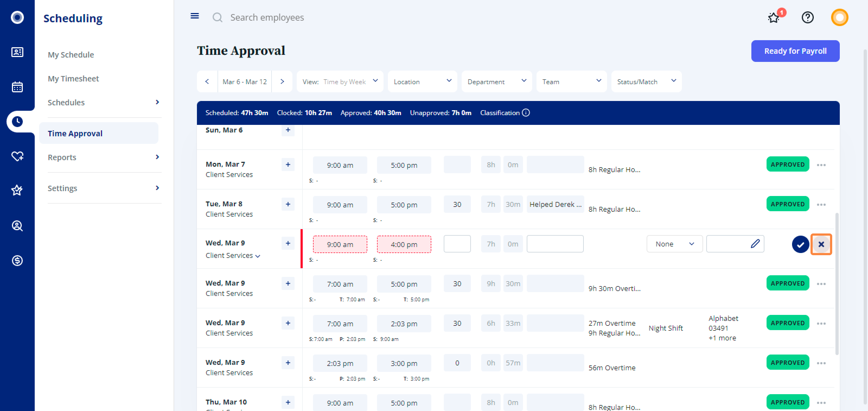868x411 pixels.
Task: Edit the 4:00 pm highlighted end time
Action: [404, 244]
